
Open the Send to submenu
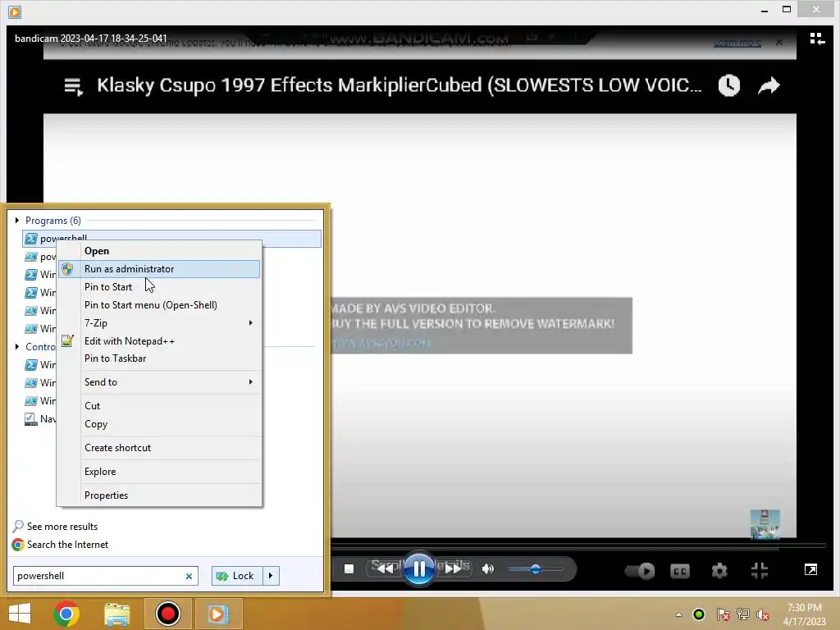pyautogui.click(x=158, y=382)
